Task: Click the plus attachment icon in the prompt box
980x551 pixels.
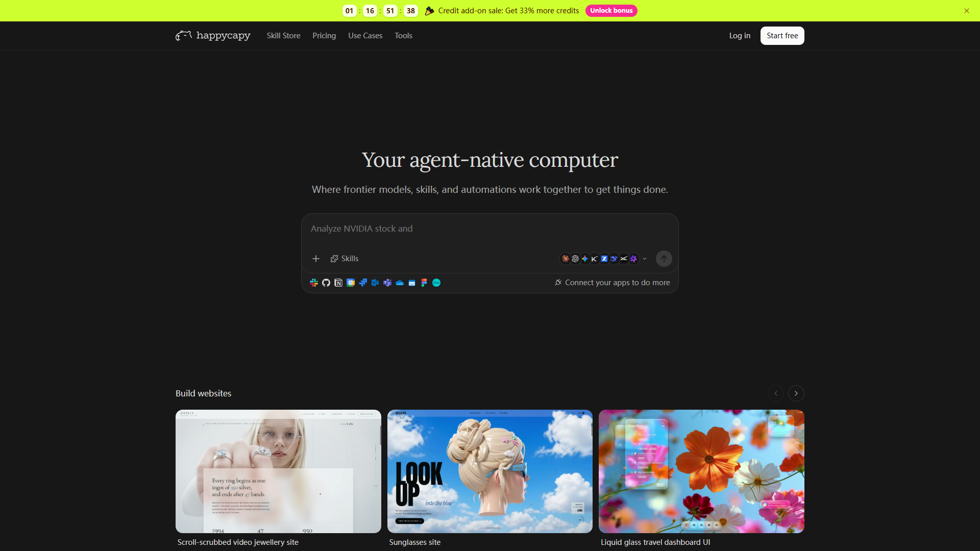Action: [x=316, y=259]
